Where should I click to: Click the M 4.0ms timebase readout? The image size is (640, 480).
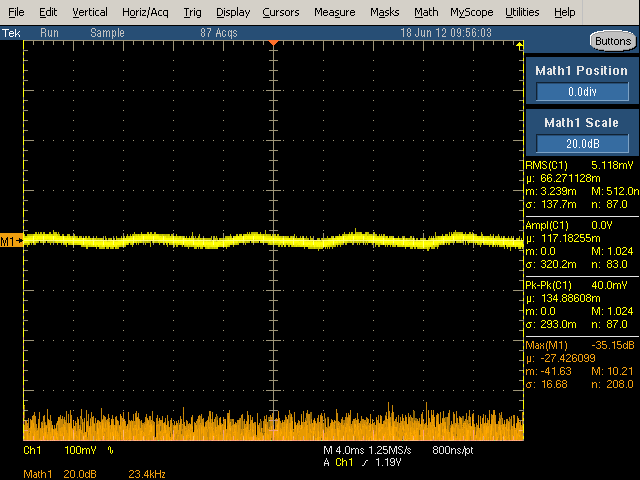[x=344, y=450]
